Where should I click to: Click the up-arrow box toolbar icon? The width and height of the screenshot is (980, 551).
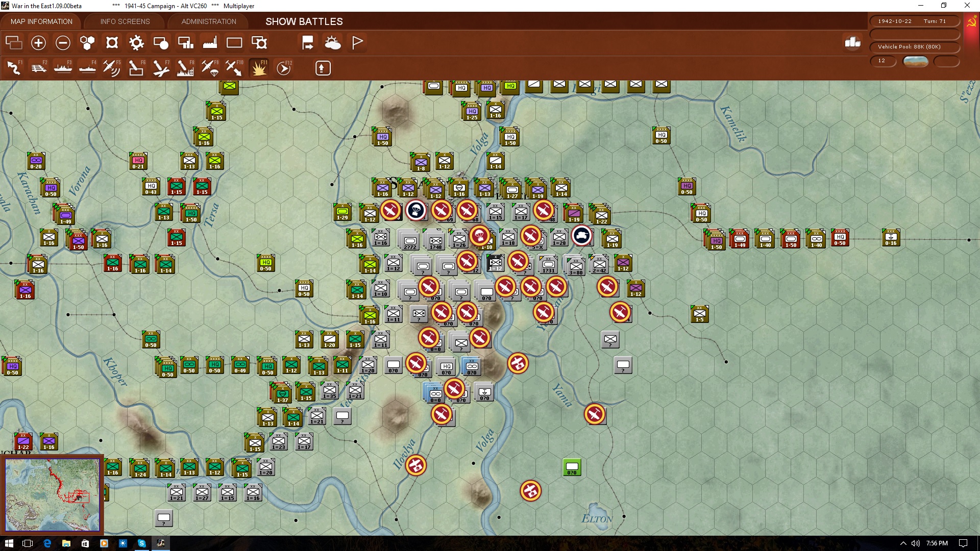pyautogui.click(x=323, y=68)
